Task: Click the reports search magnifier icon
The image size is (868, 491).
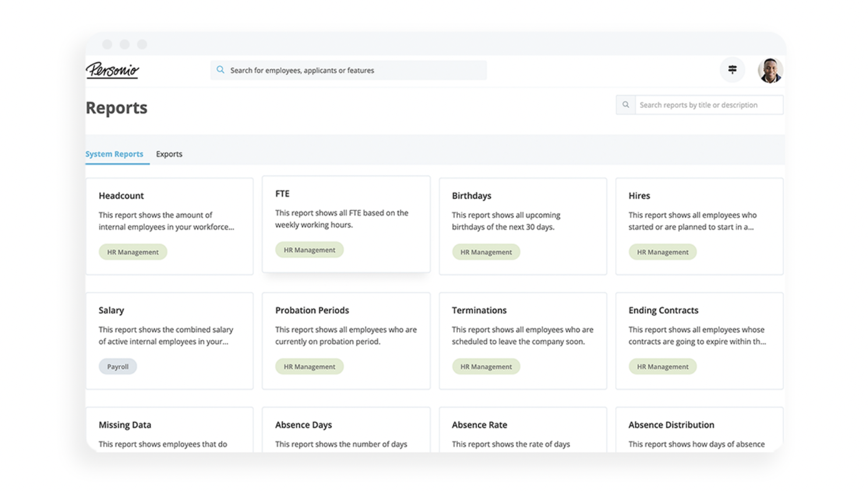Action: (626, 105)
